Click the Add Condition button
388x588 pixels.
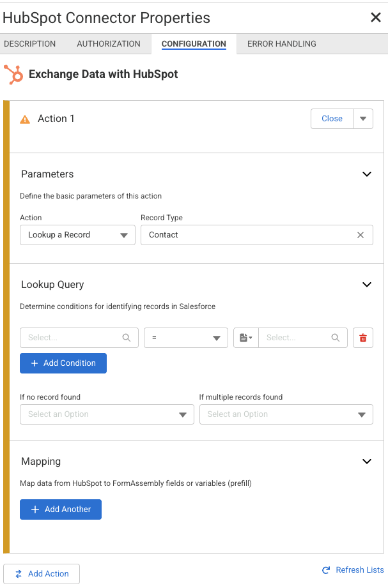tap(63, 363)
